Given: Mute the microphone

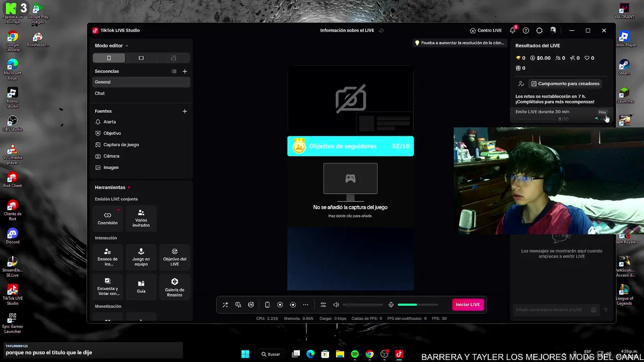Looking at the screenshot, I should tap(391, 305).
